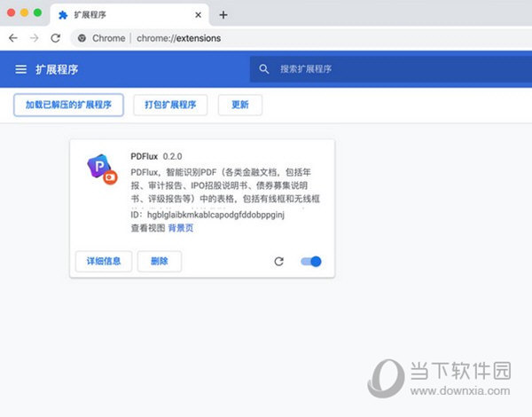Viewport: 532px width, 417px height.
Task: Open PDFlux 详细信息 details
Action: coord(104,261)
